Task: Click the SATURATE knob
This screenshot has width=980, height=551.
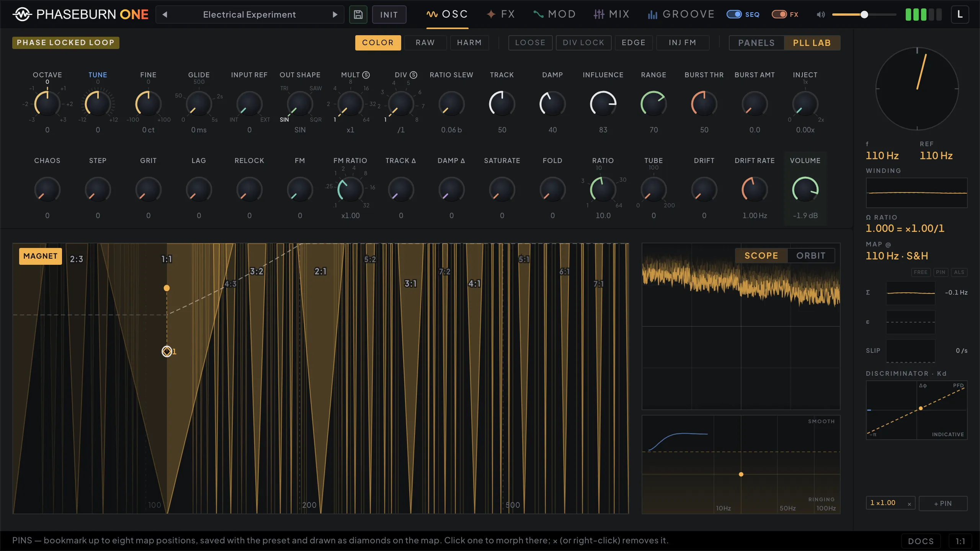Action: pos(502,189)
